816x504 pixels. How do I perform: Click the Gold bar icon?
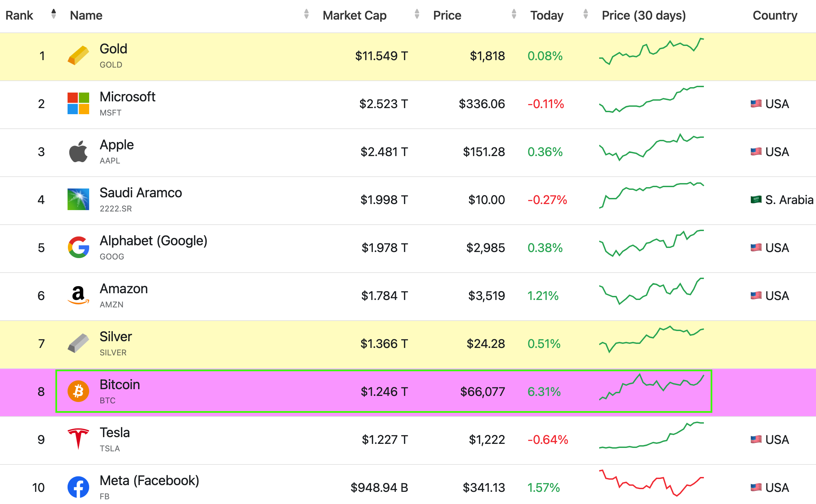(78, 56)
